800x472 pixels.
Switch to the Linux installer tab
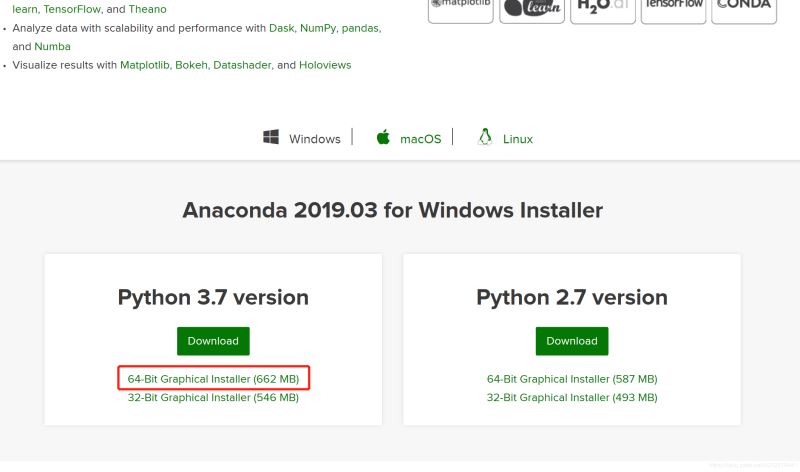(x=517, y=139)
